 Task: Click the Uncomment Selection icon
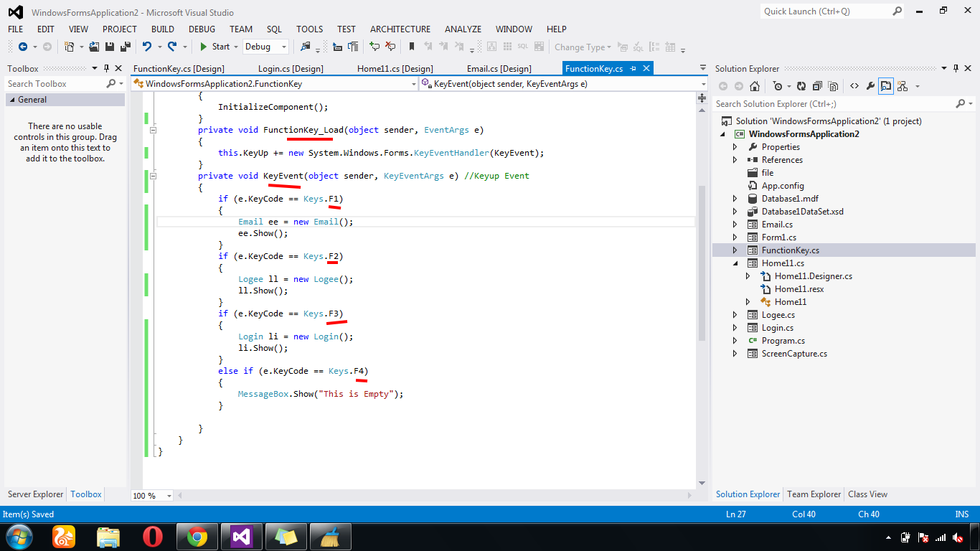[390, 47]
